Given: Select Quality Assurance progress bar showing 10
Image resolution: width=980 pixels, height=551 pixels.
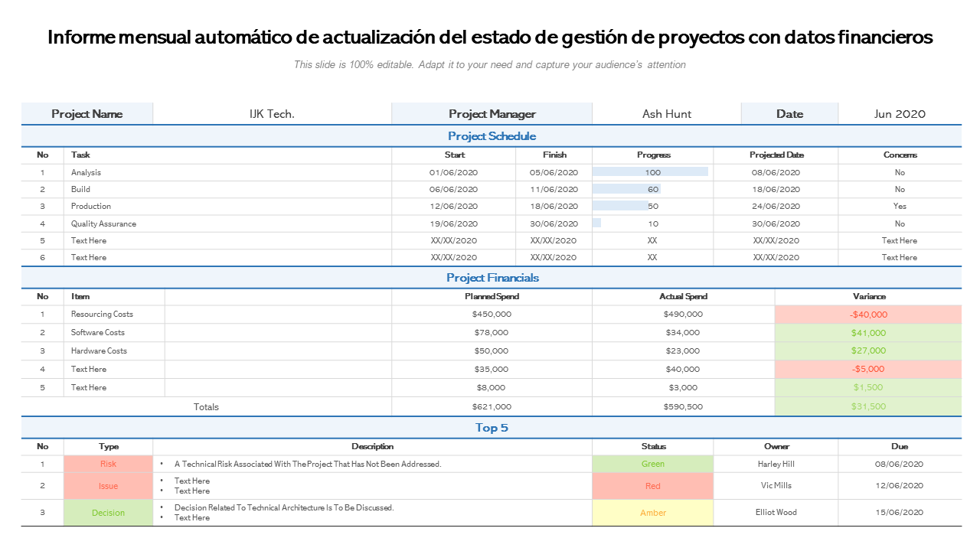Looking at the screenshot, I should 597,223.
